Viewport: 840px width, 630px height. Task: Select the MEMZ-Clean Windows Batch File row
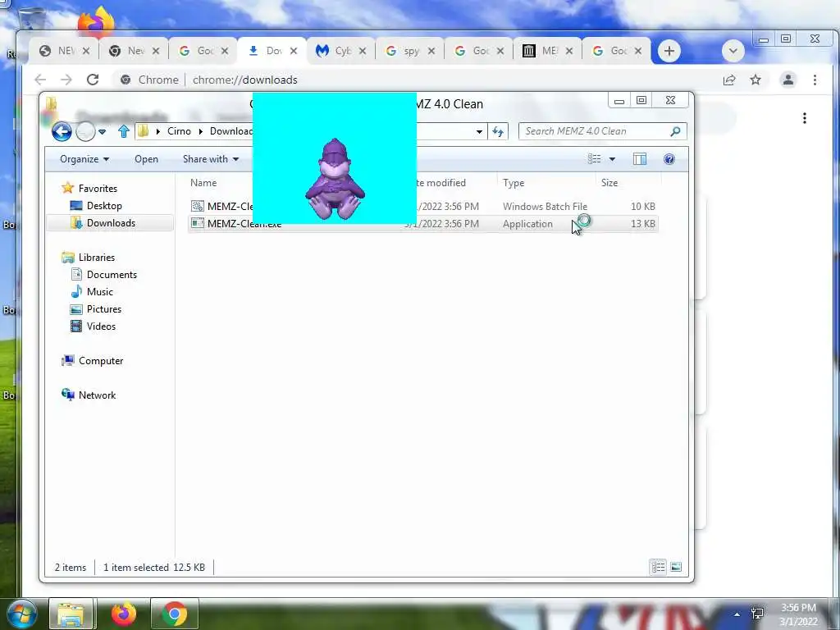[x=422, y=206]
